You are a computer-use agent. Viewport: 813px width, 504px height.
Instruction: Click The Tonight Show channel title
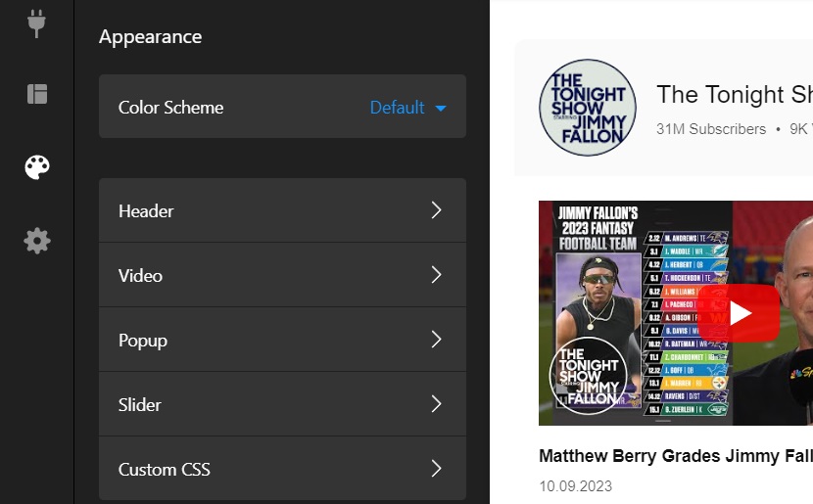tap(734, 94)
